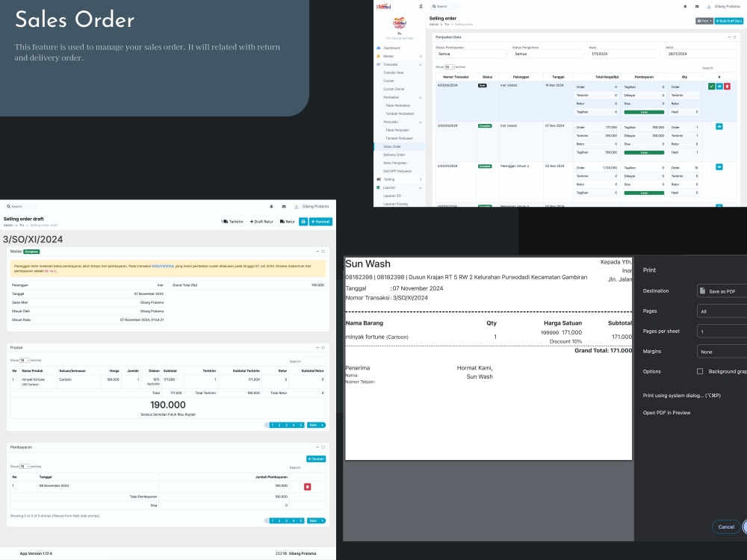Maximize the Produk card

[x=323, y=348]
